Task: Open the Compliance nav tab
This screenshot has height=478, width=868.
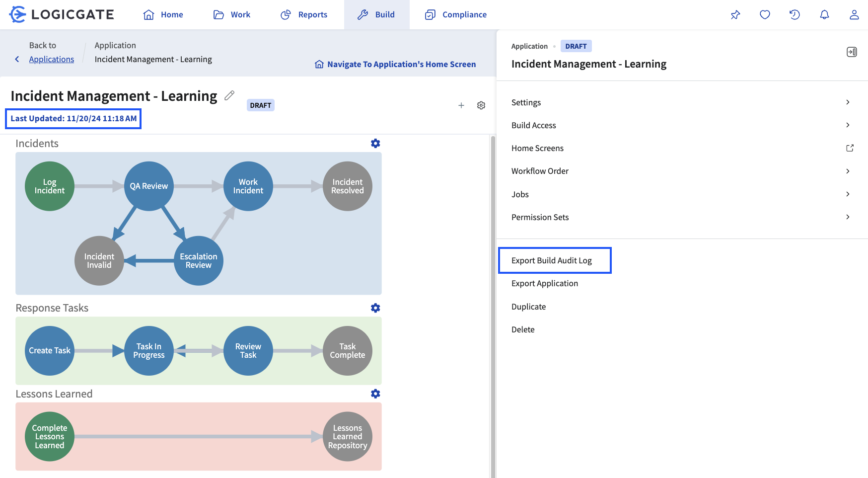Action: tap(456, 14)
